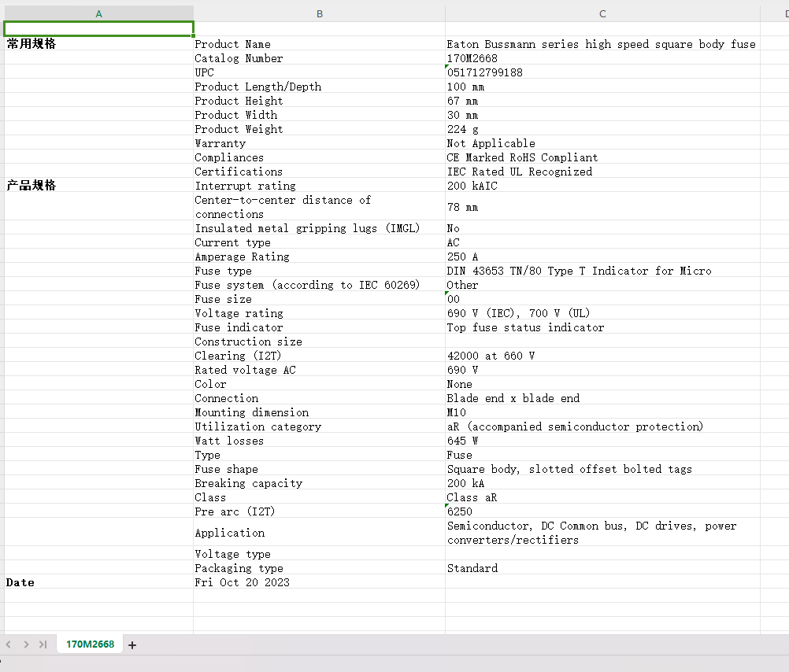The height and width of the screenshot is (672, 789).
Task: Select the 'Amperage Rating' cell
Action: (320, 257)
